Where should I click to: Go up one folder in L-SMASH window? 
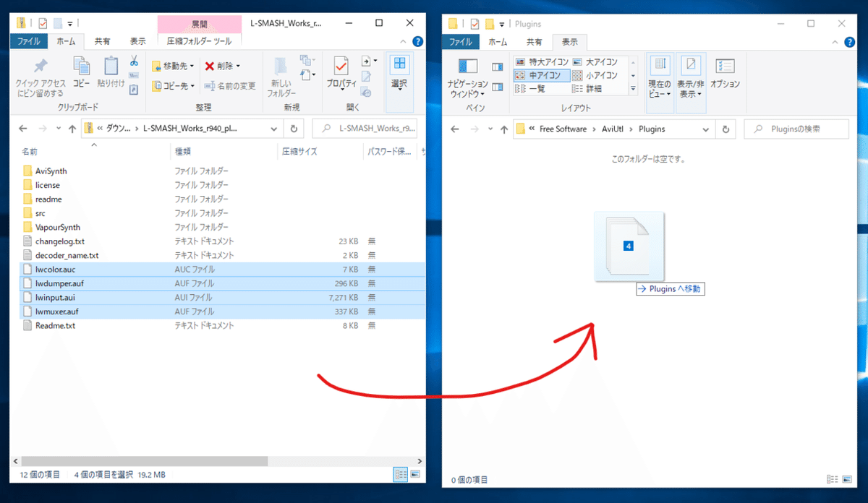(x=72, y=129)
